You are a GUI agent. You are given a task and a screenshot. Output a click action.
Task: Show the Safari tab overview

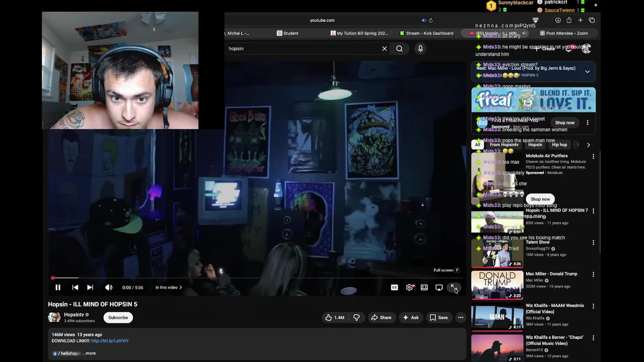coord(592,20)
